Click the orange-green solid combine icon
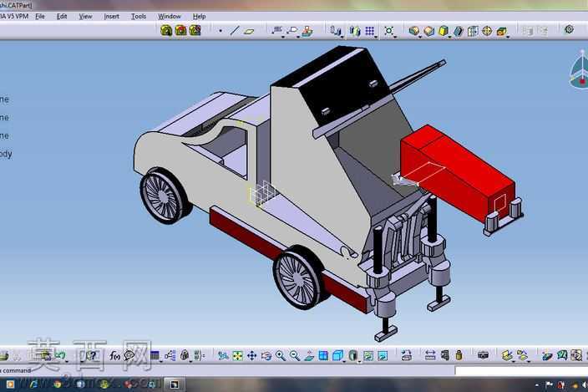This screenshot has height=392, width=588. point(502,31)
